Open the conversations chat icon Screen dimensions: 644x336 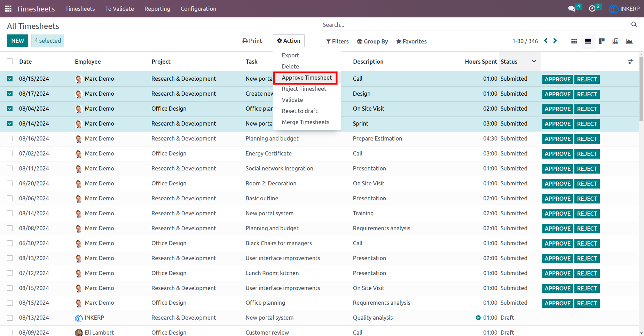(x=572, y=9)
